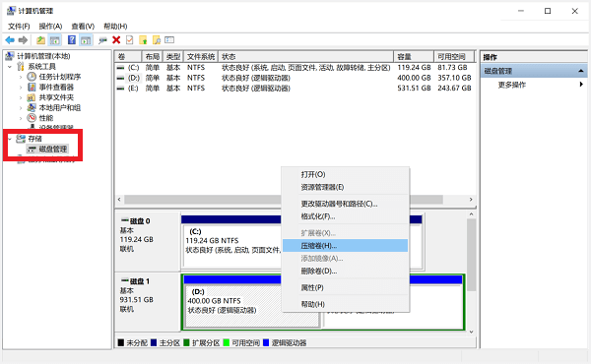Choose 属性(P) in context menu
This screenshot has width=591, height=364.
click(346, 287)
